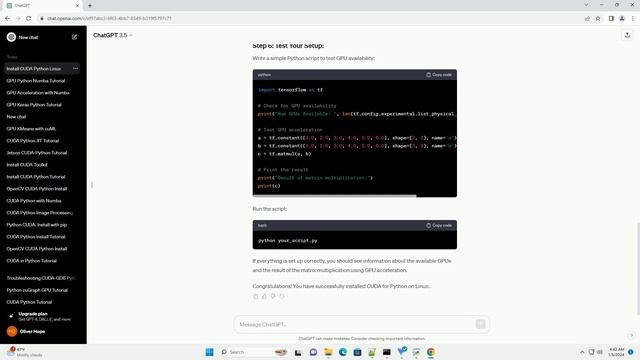640x360 pixels.
Task: Click the share chat icon at top right
Action: coord(627,36)
